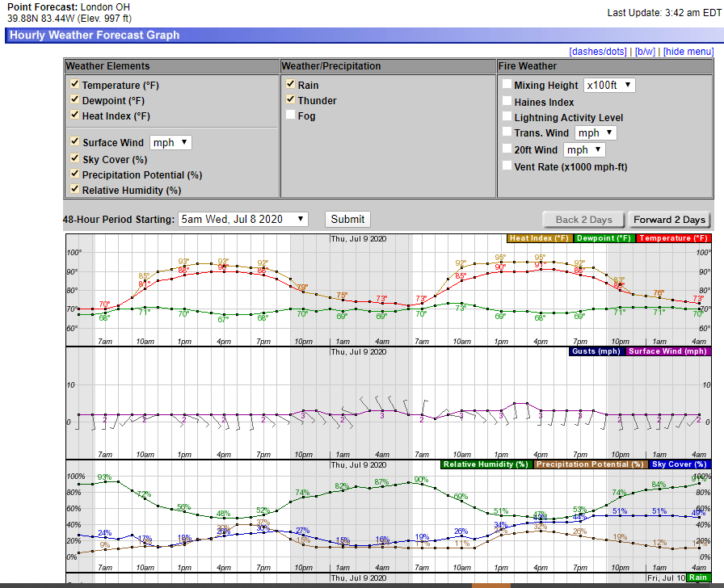Click the green Relative Humidity legend label

tap(485, 464)
